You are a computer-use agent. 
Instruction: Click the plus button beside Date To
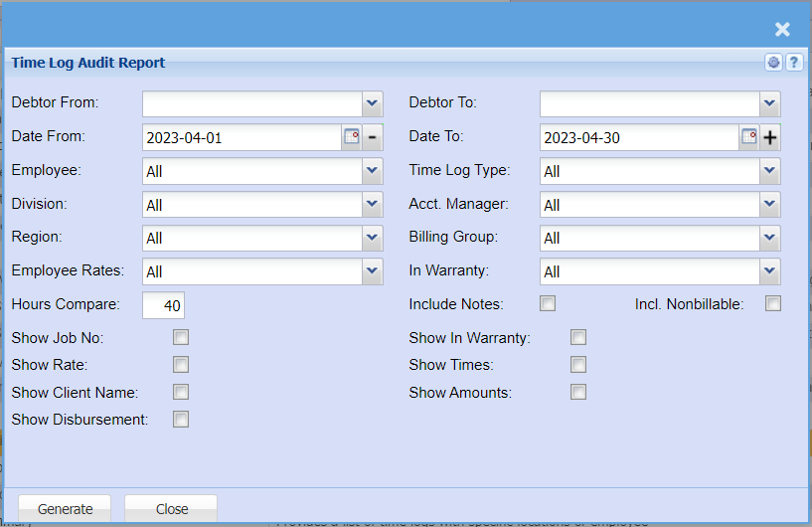coord(770,137)
